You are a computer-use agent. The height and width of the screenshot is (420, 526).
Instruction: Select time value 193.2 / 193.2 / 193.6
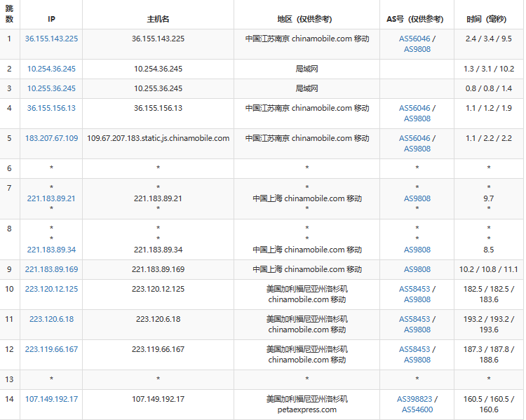[489, 325]
